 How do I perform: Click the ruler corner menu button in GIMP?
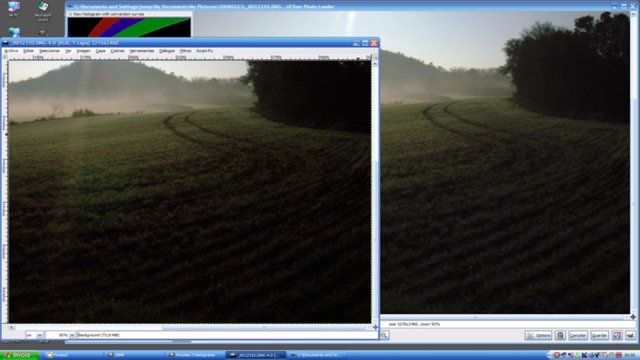pyautogui.click(x=5, y=58)
